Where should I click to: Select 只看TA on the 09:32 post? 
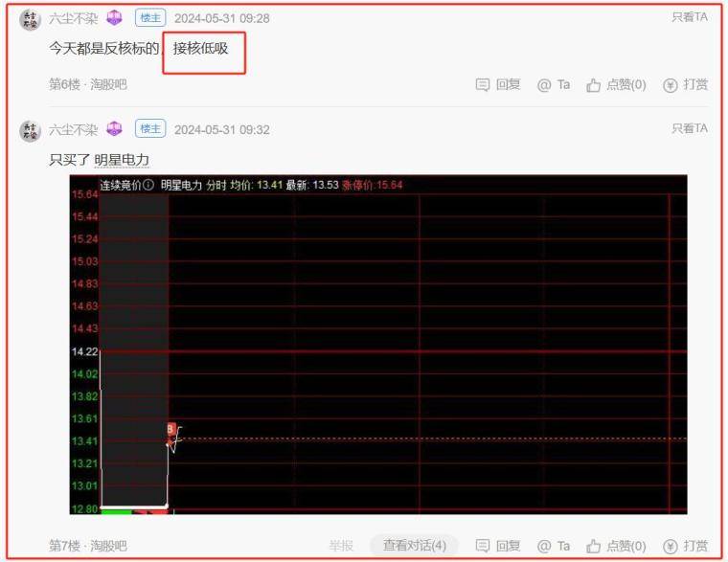[x=690, y=128]
